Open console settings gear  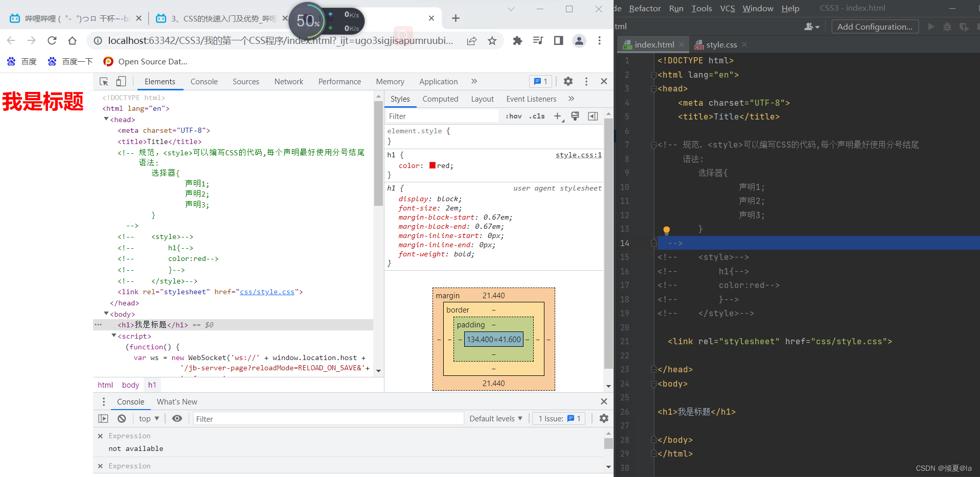click(x=604, y=419)
